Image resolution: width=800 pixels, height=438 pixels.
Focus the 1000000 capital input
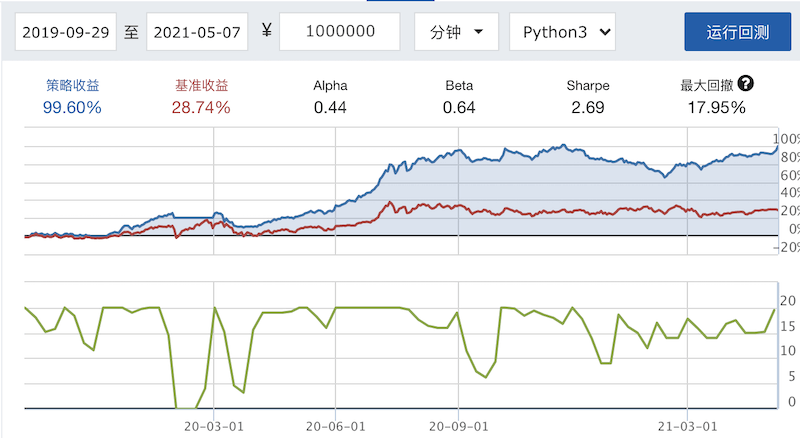tap(340, 32)
